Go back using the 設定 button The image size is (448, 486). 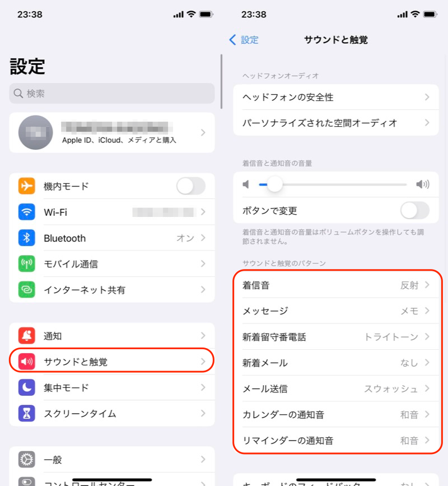244,40
